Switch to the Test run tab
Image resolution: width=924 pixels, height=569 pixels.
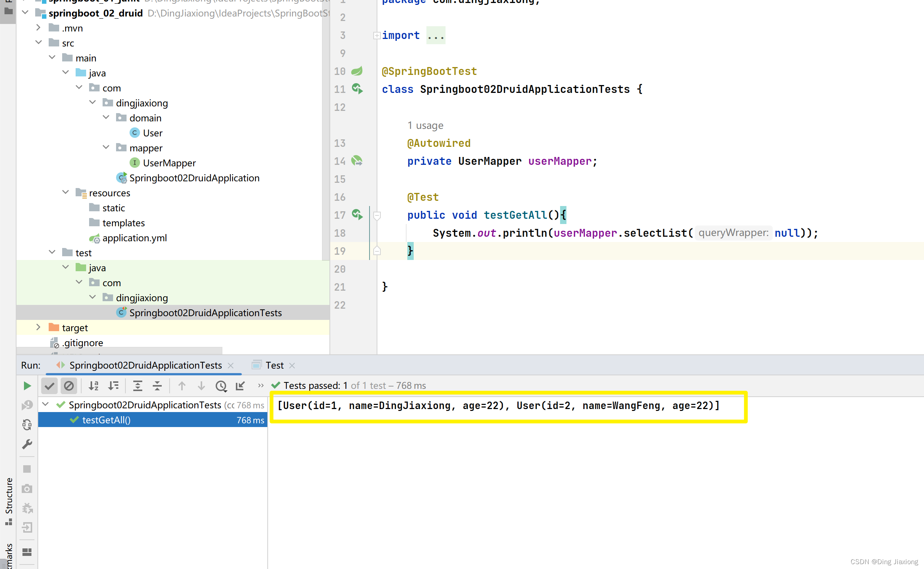(x=274, y=365)
